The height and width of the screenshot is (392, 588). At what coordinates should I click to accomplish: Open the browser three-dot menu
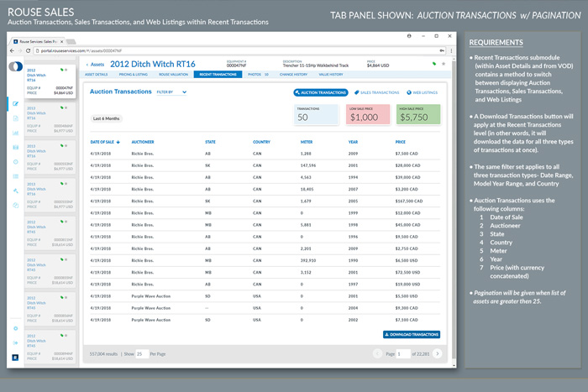451,50
